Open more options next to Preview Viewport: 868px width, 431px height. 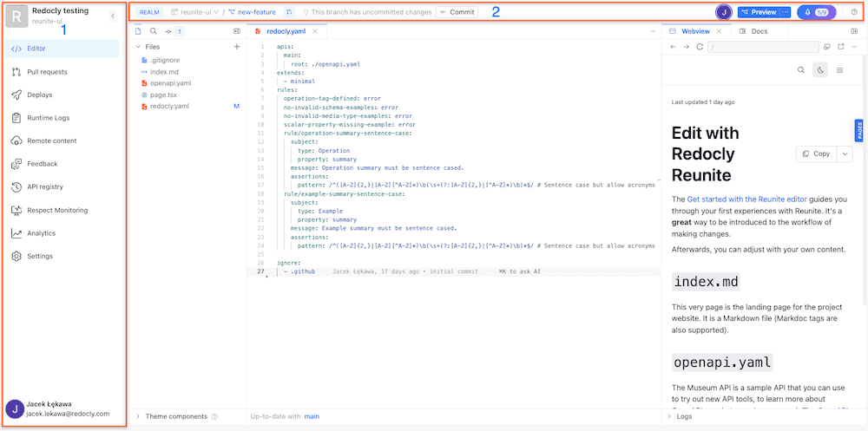785,12
